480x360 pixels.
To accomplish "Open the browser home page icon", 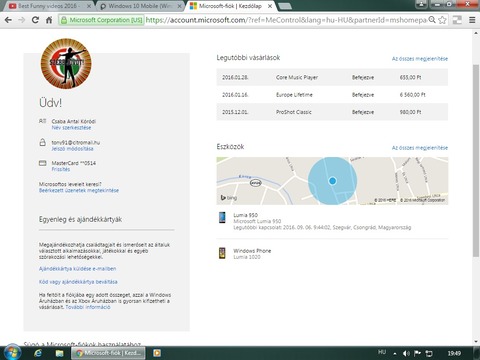I will (x=49, y=20).
